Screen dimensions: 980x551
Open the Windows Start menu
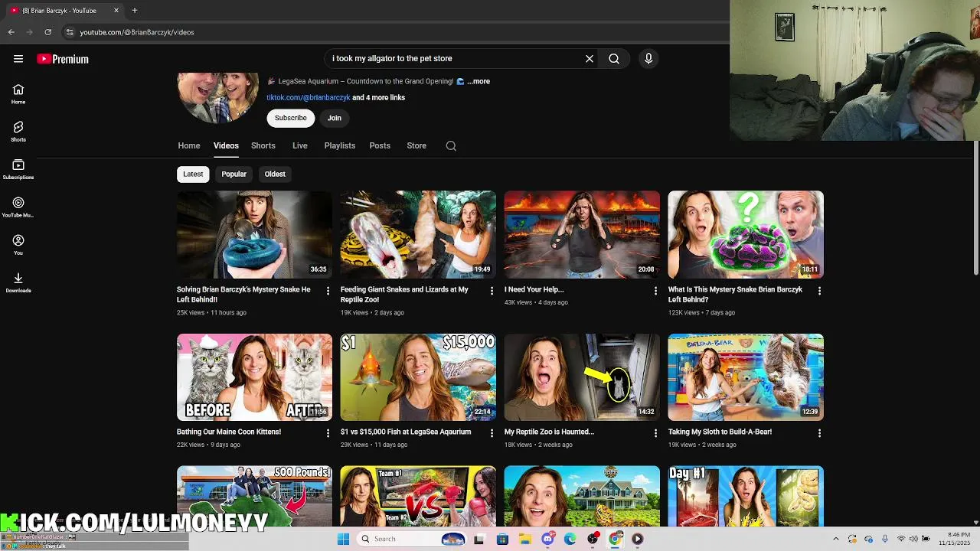click(343, 539)
